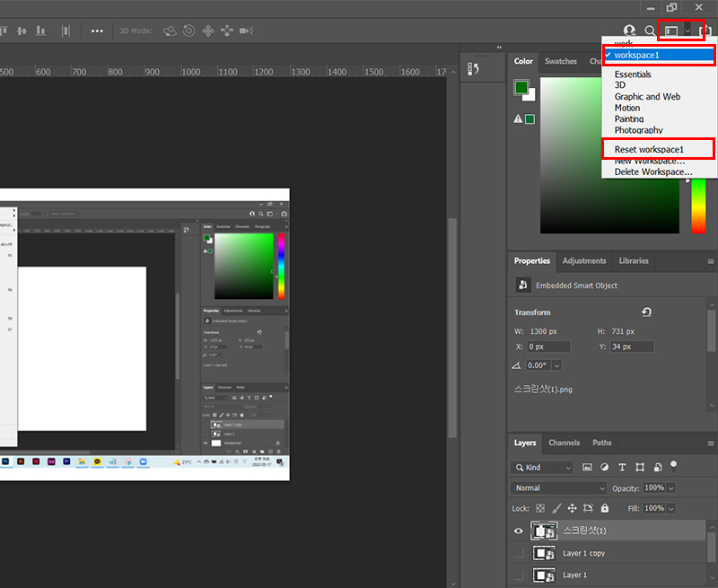
Task: Expand the workspace dropdown arrow
Action: click(x=687, y=31)
